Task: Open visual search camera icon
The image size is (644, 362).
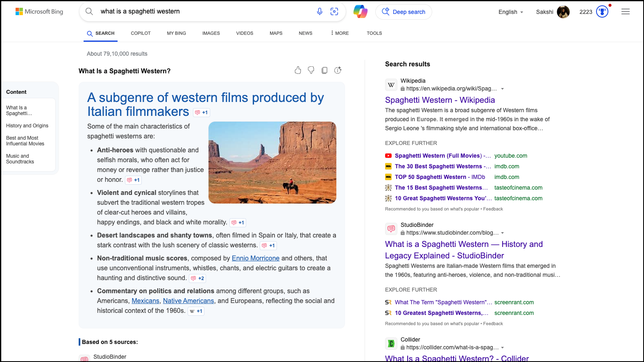Action: [334, 11]
